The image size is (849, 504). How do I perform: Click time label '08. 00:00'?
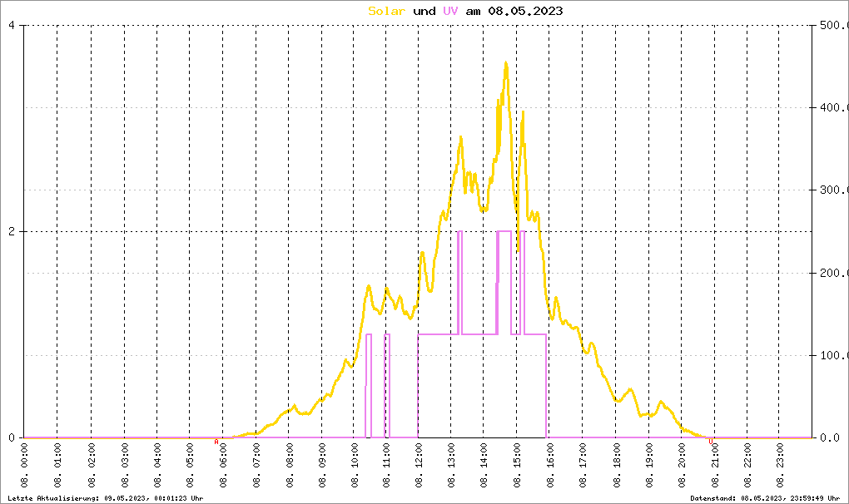tap(24, 466)
